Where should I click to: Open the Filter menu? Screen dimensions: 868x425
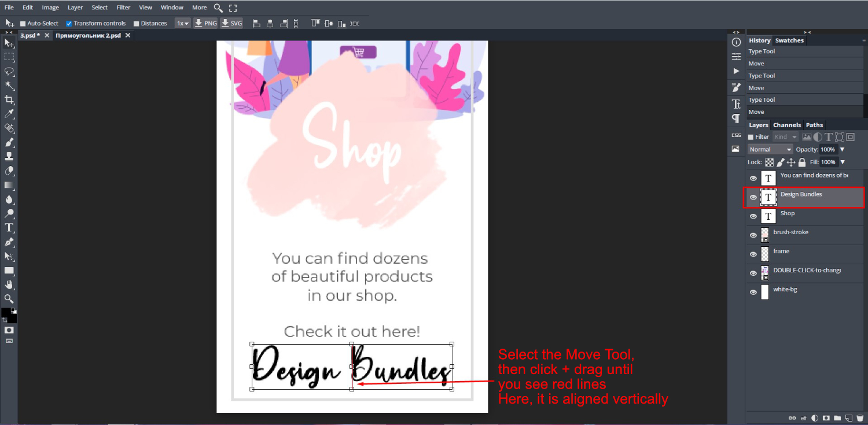[123, 8]
